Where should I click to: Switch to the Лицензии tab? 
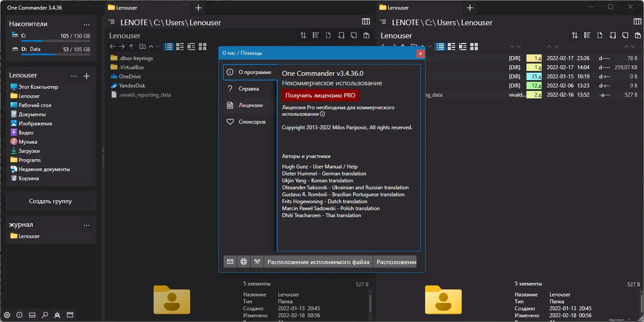(250, 105)
